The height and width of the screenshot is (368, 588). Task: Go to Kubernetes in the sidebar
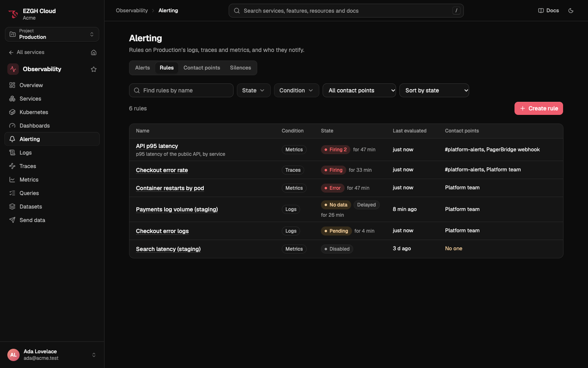(52, 112)
